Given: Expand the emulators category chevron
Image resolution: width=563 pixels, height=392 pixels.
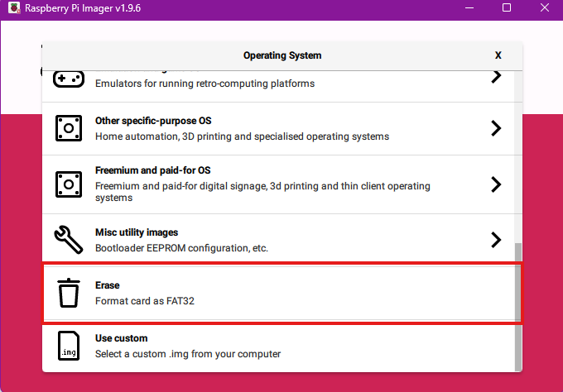Looking at the screenshot, I should (x=496, y=77).
